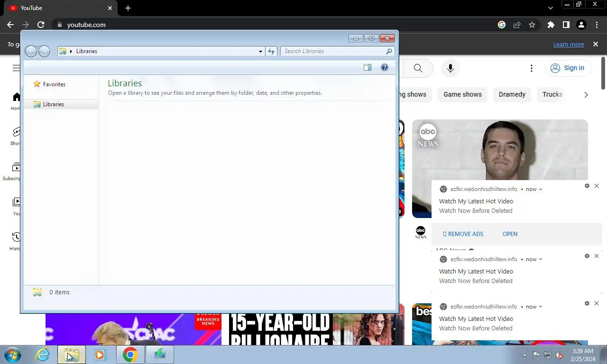Screen dimensions: 607x364
Task: Open Windows Media Player from taskbar
Action: pyautogui.click(x=100, y=355)
